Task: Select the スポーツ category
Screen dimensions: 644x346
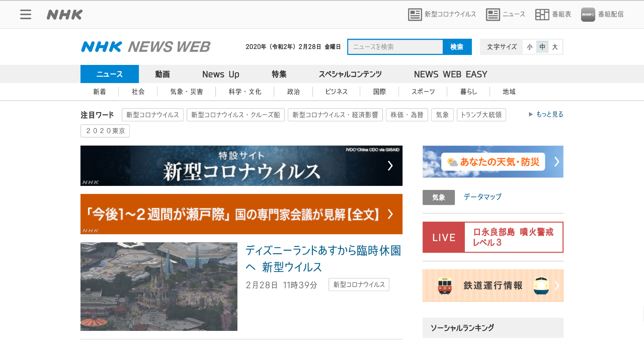Action: point(423,91)
